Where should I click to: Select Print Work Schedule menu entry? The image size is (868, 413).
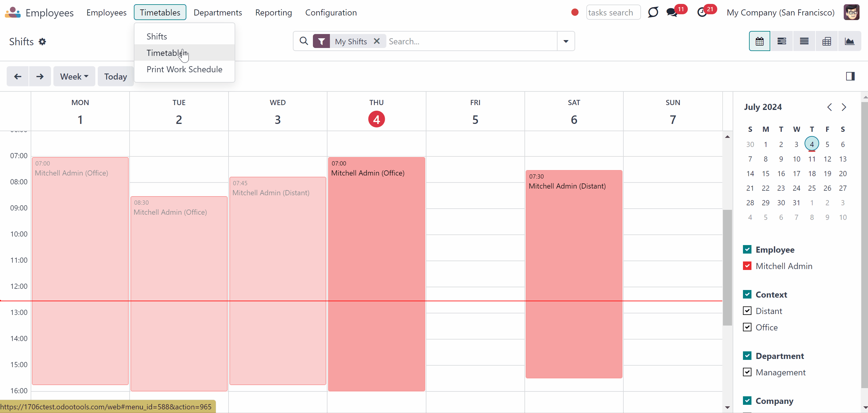click(x=184, y=69)
